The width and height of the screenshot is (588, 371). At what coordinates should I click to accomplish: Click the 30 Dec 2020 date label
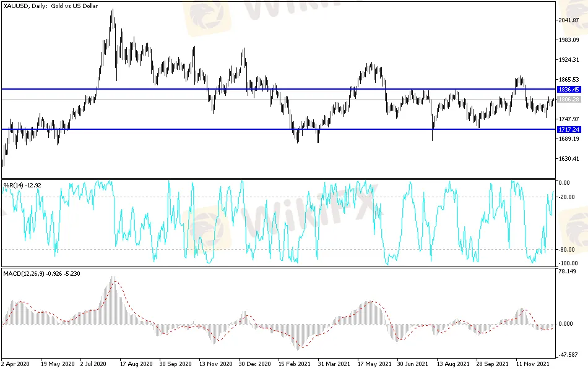point(254,364)
